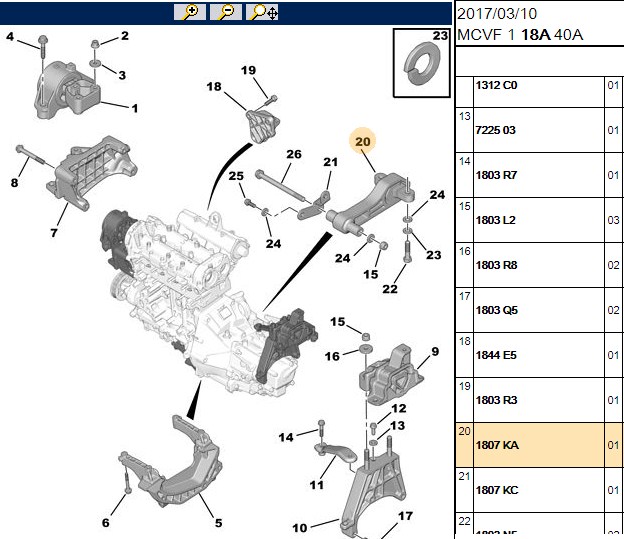Viewport: 624px width, 539px height.
Task: Click callout number 16 in the diagram
Action: (x=332, y=356)
